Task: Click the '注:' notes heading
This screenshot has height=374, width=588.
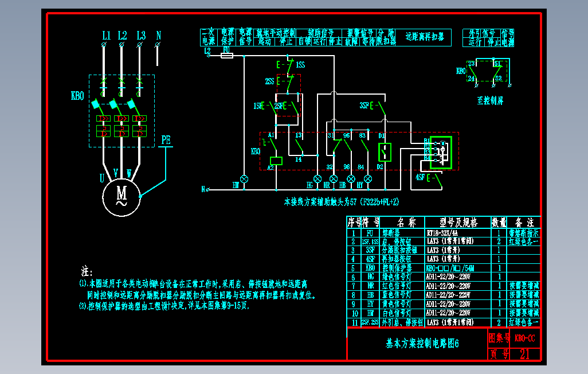Action: point(87,271)
